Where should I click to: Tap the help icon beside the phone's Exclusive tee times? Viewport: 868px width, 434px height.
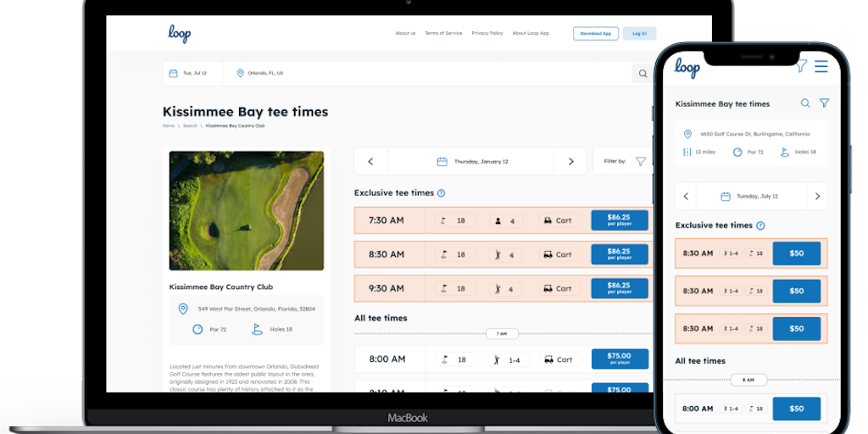(760, 225)
